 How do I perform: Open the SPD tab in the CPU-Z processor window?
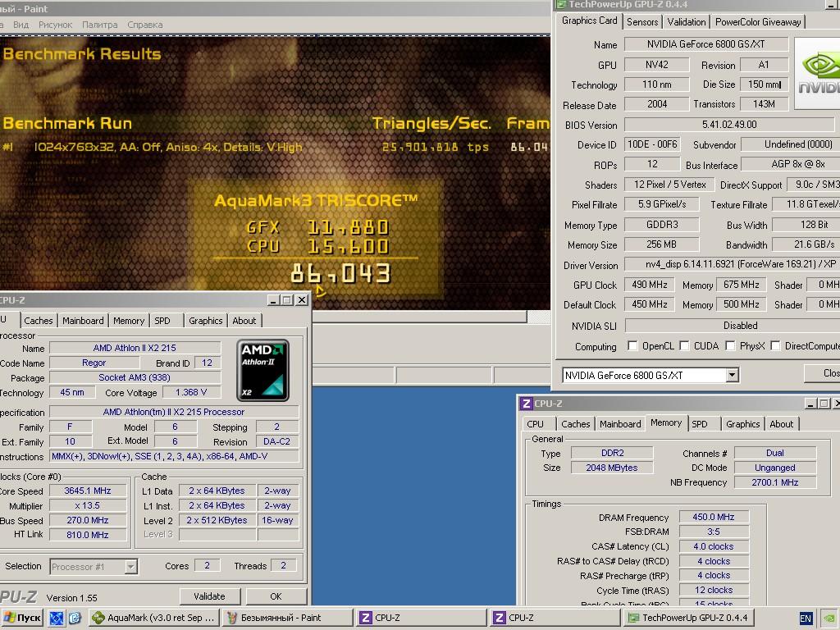(x=162, y=321)
